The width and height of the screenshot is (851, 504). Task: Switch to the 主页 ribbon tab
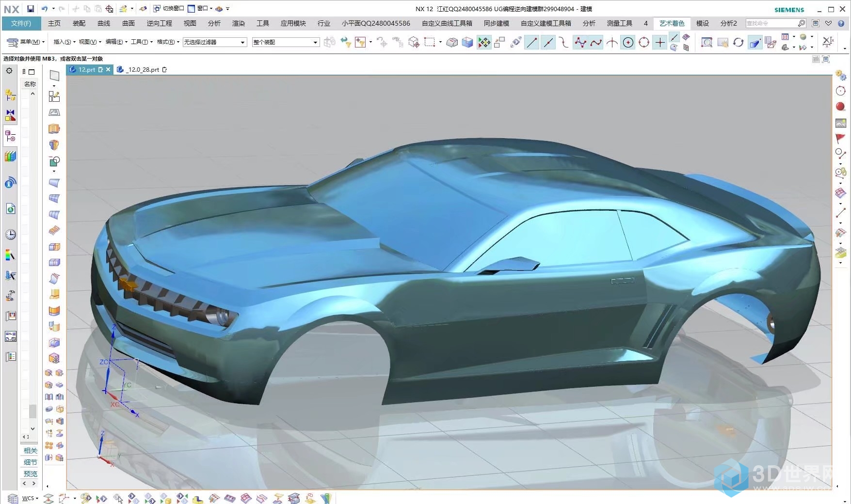pyautogui.click(x=54, y=23)
